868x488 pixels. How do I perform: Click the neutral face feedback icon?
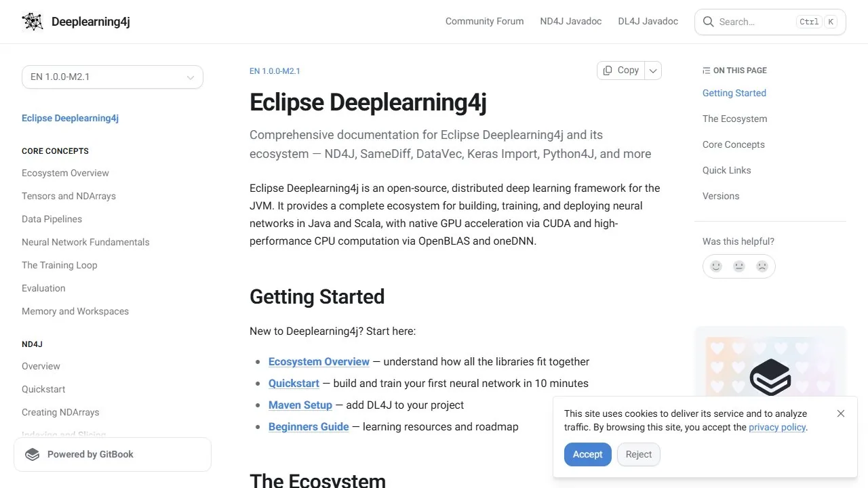point(739,266)
